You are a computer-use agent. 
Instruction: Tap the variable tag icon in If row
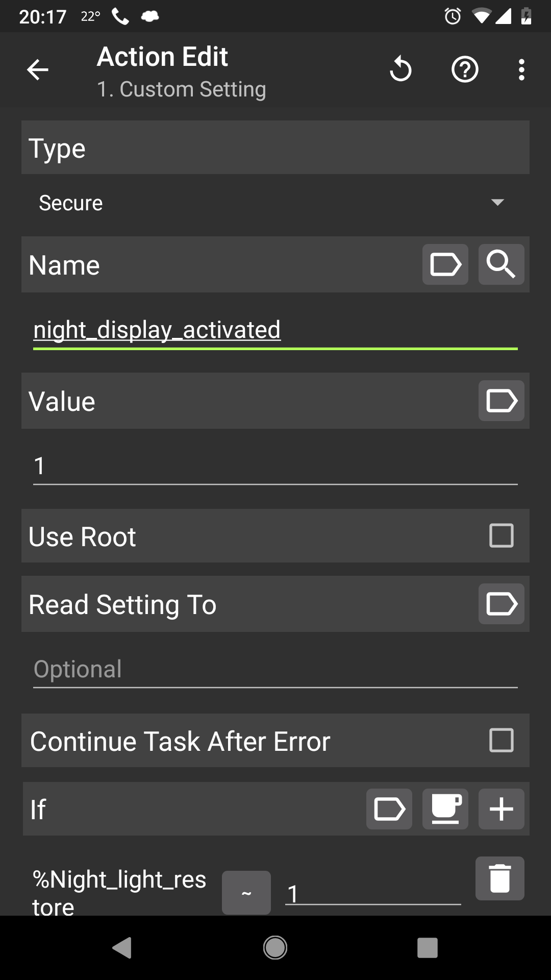point(389,809)
